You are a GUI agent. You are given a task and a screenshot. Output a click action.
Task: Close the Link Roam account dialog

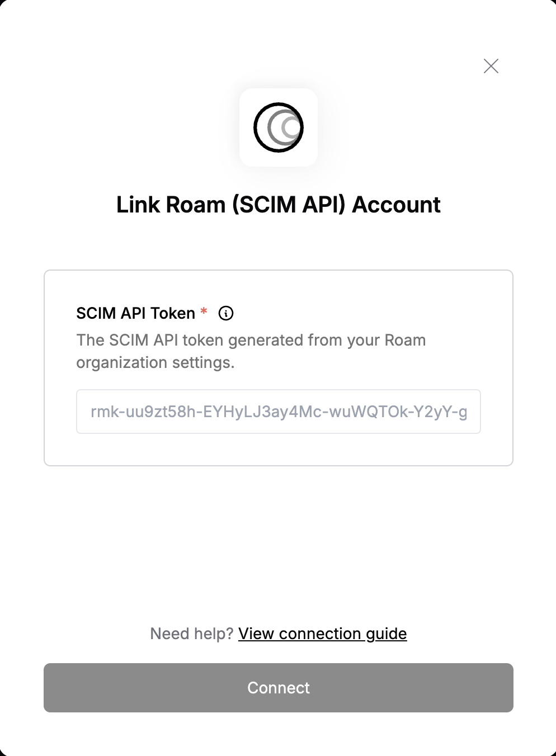pos(491,66)
